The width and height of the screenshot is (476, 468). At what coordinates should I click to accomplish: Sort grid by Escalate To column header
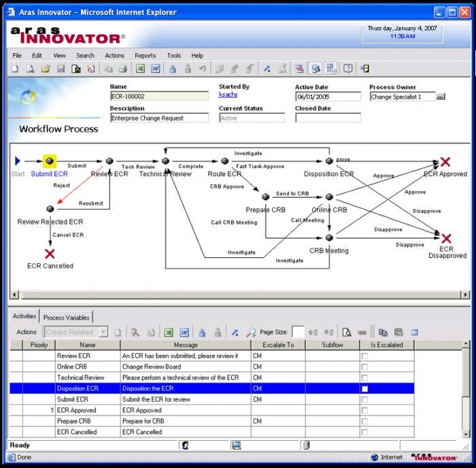coord(278,345)
